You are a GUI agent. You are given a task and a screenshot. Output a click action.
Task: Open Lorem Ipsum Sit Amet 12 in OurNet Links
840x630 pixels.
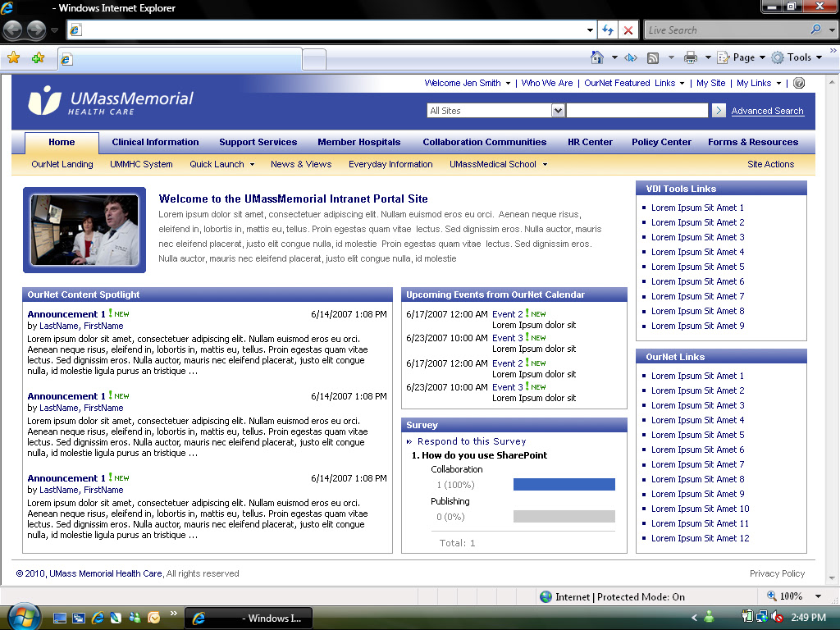tap(701, 538)
